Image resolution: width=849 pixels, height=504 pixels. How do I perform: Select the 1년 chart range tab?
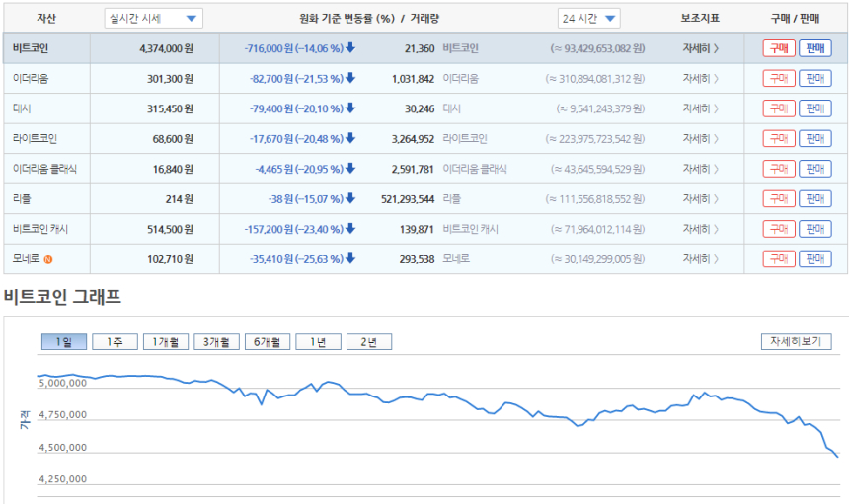[318, 342]
